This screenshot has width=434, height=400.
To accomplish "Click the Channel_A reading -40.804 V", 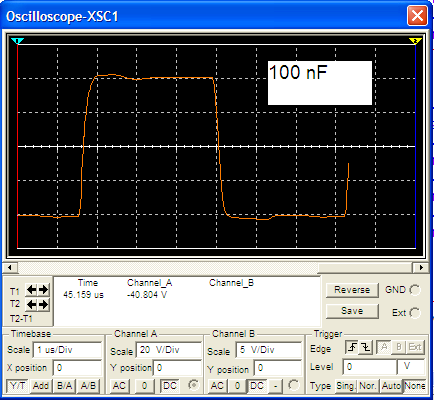I will tap(147, 295).
